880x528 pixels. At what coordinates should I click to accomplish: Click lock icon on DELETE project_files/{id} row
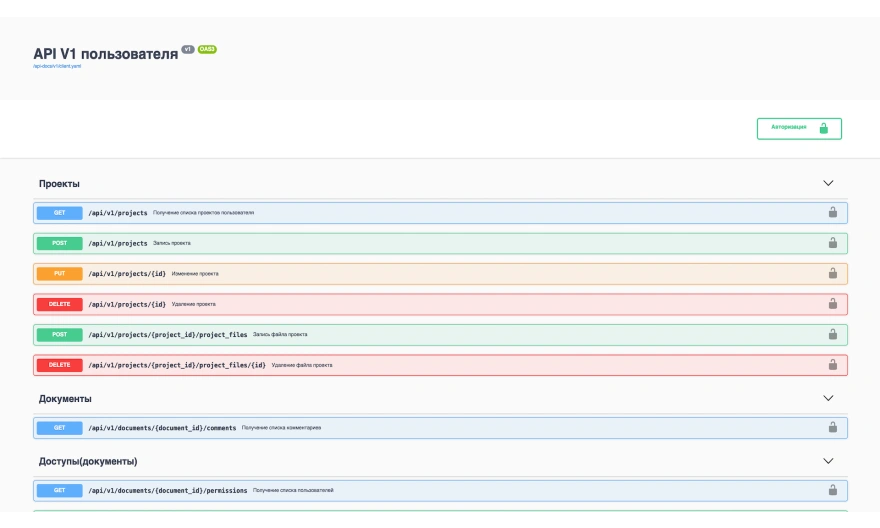click(x=832, y=365)
